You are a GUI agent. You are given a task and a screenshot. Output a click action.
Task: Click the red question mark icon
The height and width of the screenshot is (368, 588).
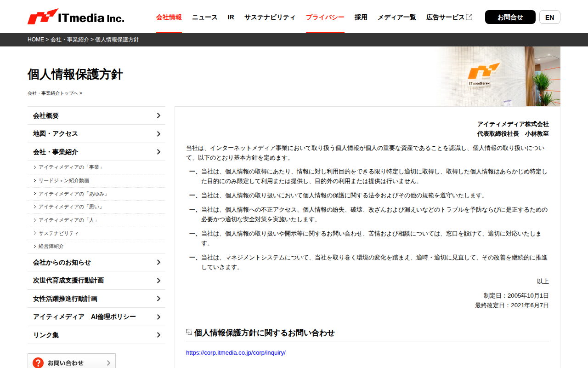click(x=38, y=363)
